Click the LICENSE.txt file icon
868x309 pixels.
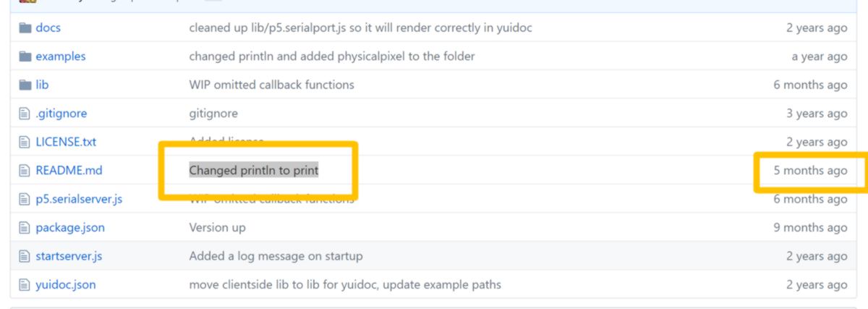click(25, 142)
